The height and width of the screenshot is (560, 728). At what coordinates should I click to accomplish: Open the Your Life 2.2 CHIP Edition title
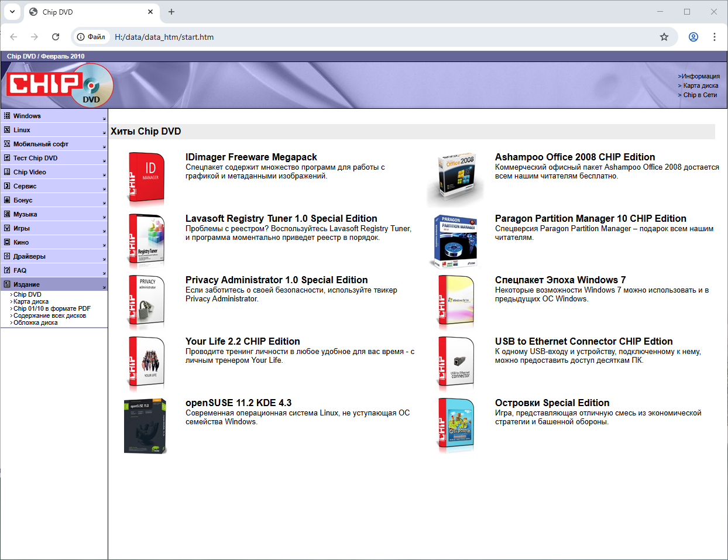pyautogui.click(x=243, y=341)
